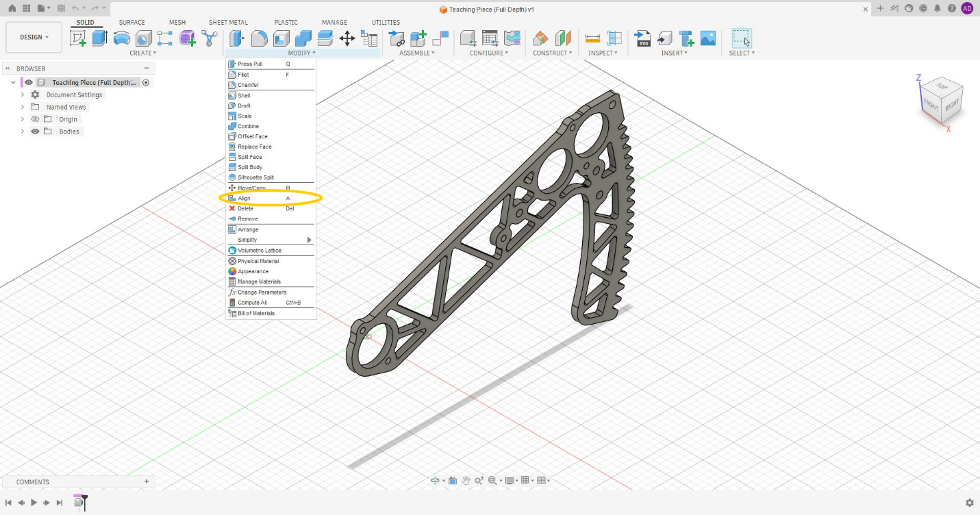Open the DESIGN workspace dropdown
The width and height of the screenshot is (980, 515).
[x=34, y=37]
